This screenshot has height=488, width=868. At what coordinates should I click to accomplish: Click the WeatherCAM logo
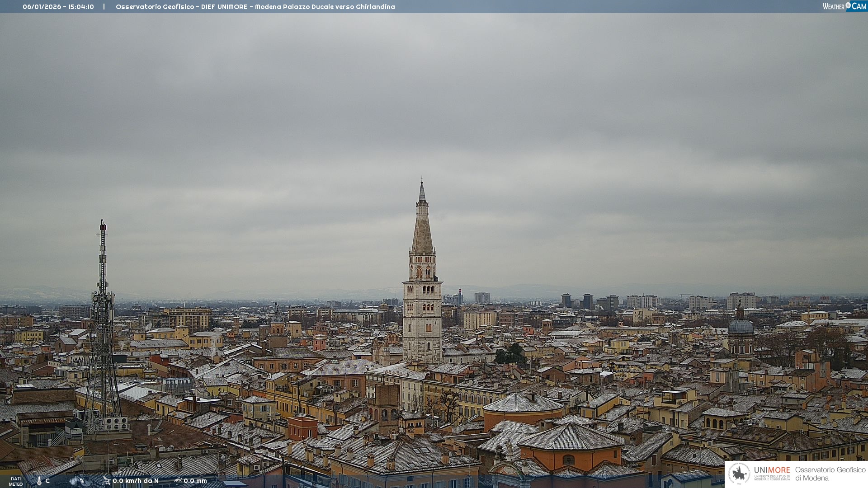[x=844, y=6]
